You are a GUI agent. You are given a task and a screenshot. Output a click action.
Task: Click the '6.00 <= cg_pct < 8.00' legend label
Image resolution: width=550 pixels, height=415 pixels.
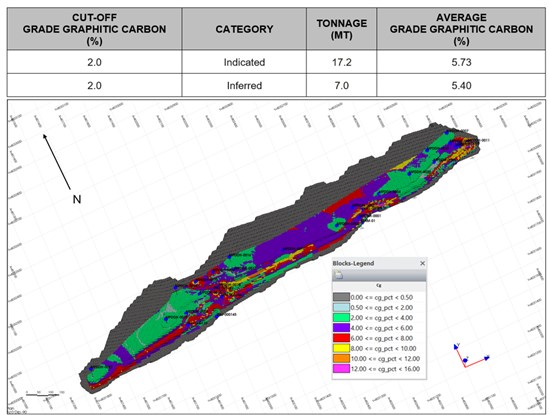382,338
